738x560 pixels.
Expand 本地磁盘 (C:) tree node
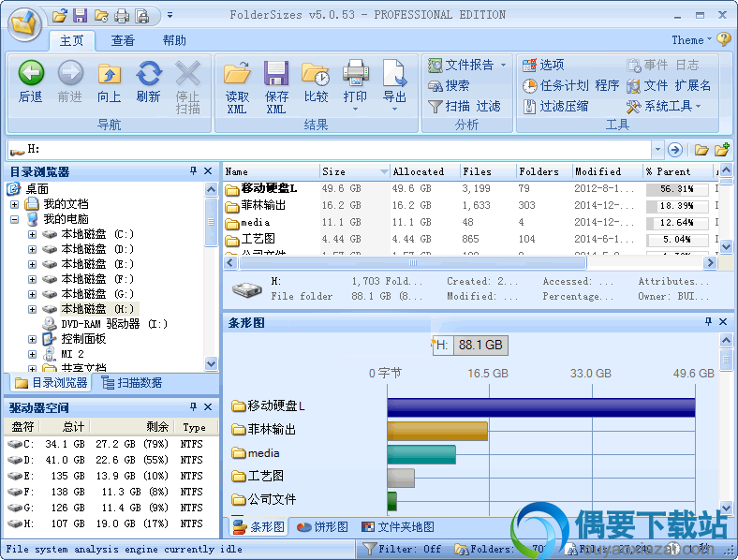point(32,234)
